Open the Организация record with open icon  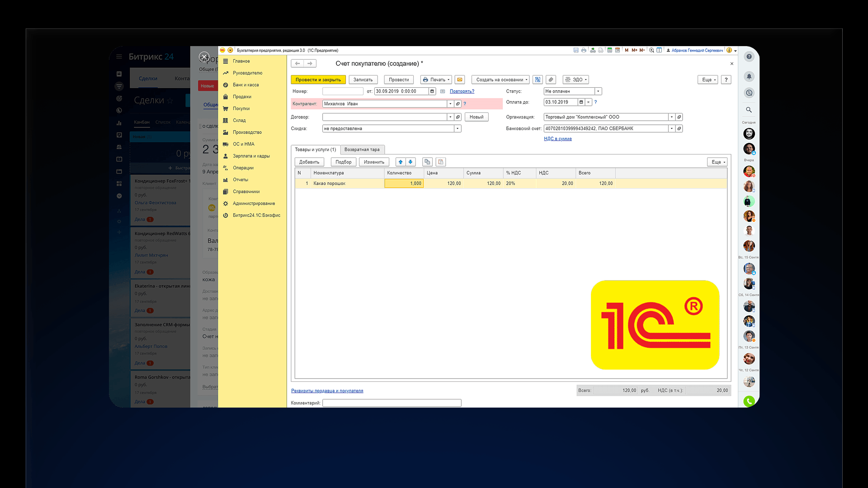coord(679,117)
